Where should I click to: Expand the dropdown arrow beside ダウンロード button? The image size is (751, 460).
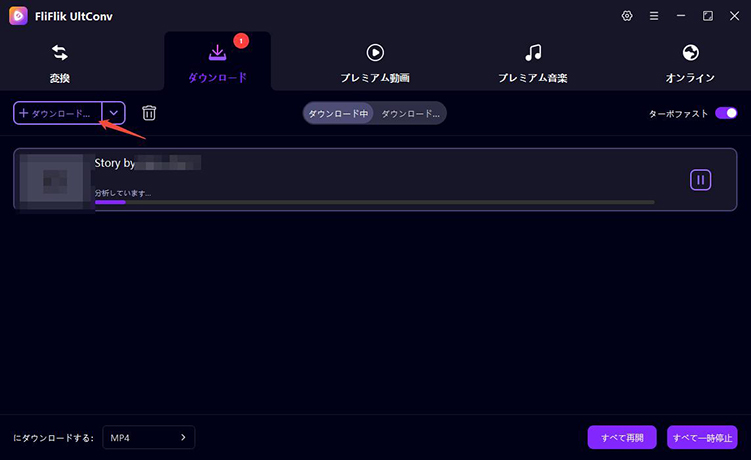click(114, 113)
